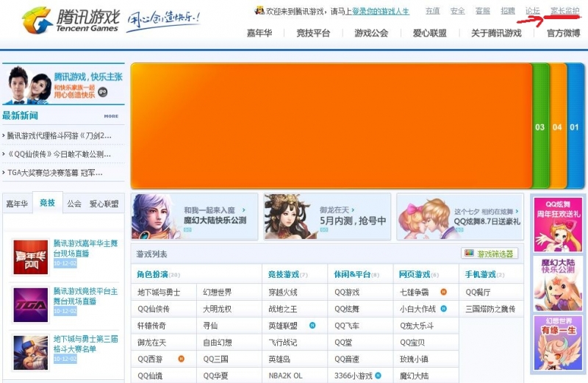The image size is (588, 383).
Task: Click the orange H badge next to QQ西游
Action: [x=181, y=359]
